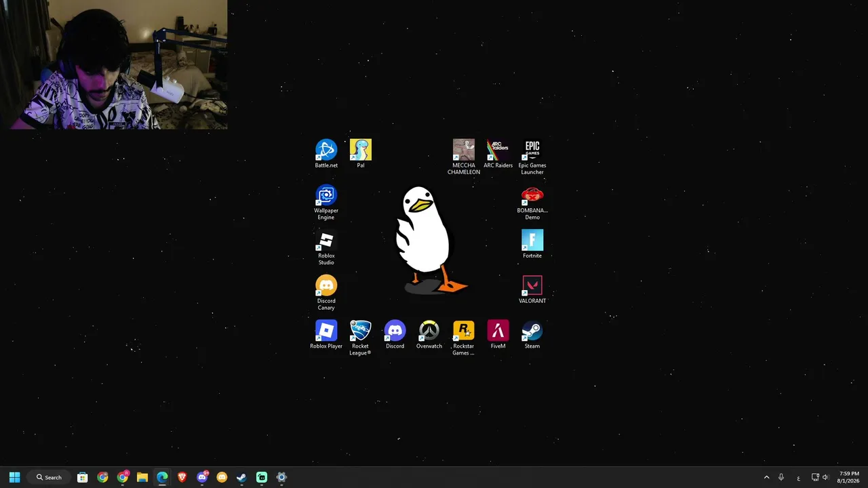Click the microphone icon in system tray
This screenshot has width=868, height=488.
tap(781, 477)
